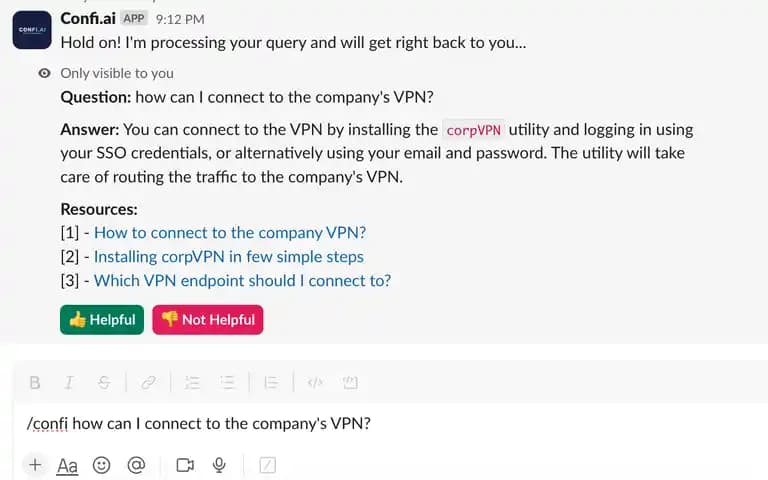
Task: Record an audio clip with microphone
Action: tap(219, 465)
